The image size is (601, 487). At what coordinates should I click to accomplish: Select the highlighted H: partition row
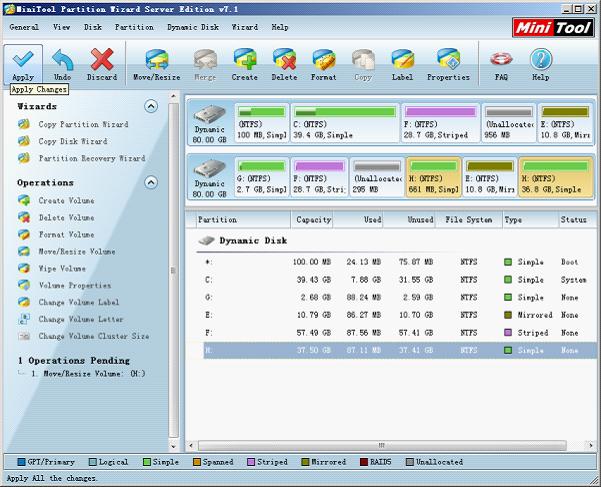(400, 350)
